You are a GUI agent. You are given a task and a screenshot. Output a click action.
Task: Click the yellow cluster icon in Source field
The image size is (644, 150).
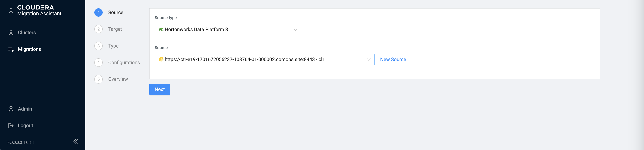pyautogui.click(x=161, y=59)
